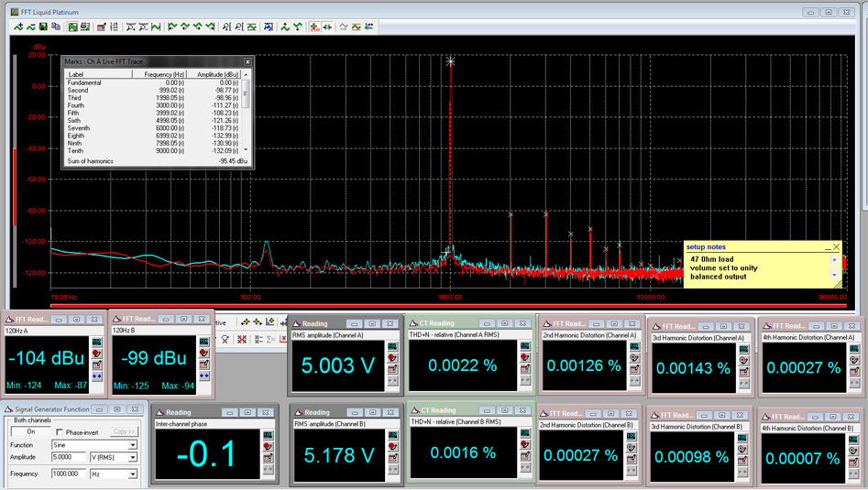This screenshot has width=868, height=490.
Task: Click the save (floppy disk) toolbar icon
Action: (43, 27)
